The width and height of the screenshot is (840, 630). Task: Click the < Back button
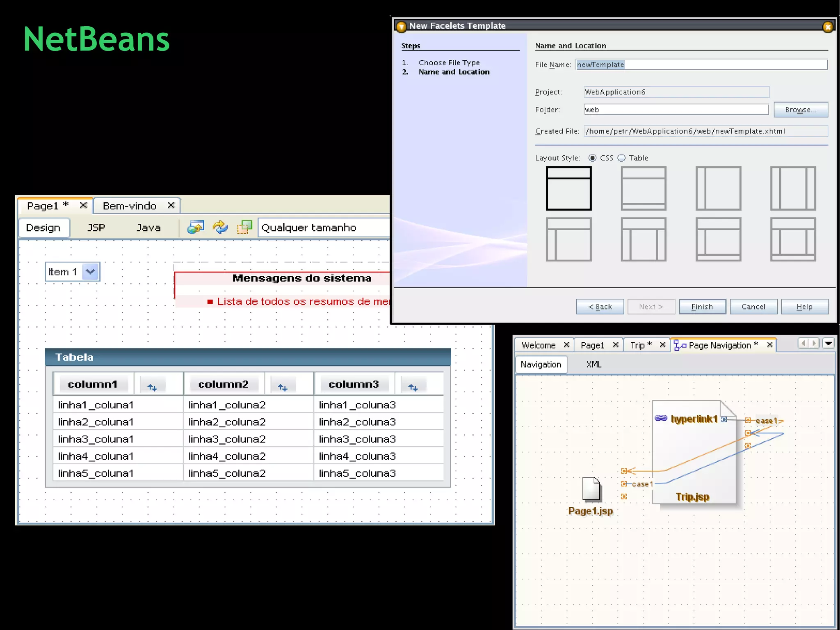tap(600, 307)
